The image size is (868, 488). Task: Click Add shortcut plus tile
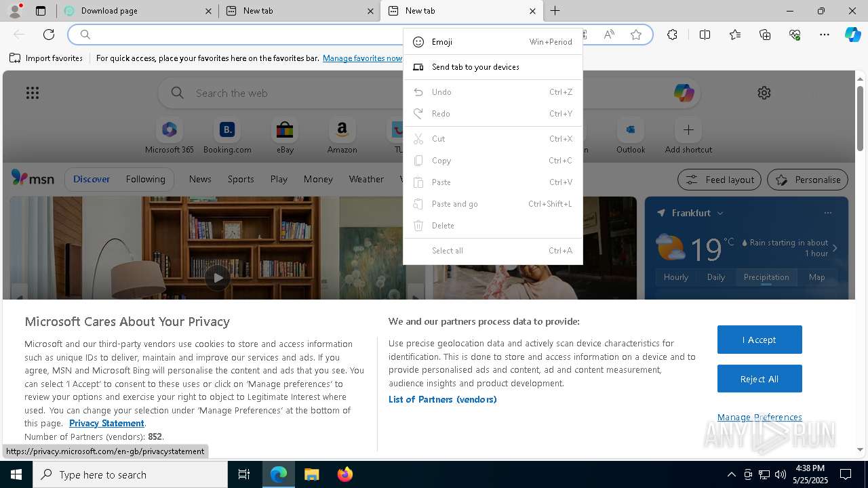point(688,136)
